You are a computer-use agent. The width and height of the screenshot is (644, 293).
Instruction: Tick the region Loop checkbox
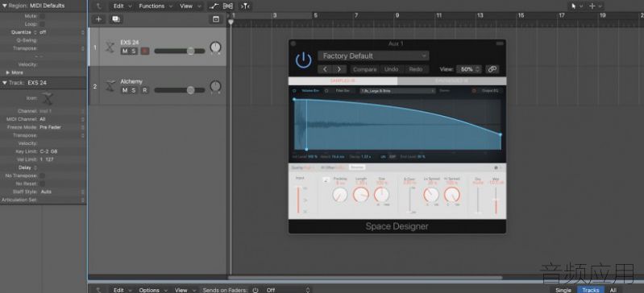coord(42,24)
